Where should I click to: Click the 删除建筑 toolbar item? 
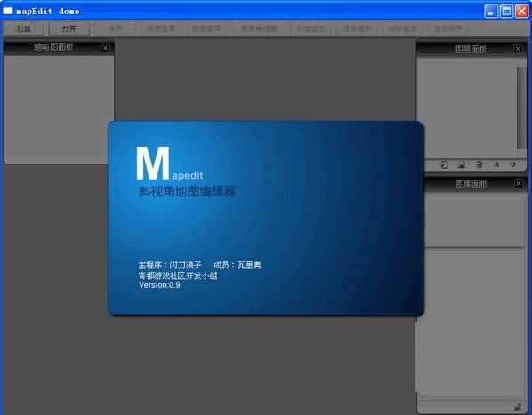(402, 28)
